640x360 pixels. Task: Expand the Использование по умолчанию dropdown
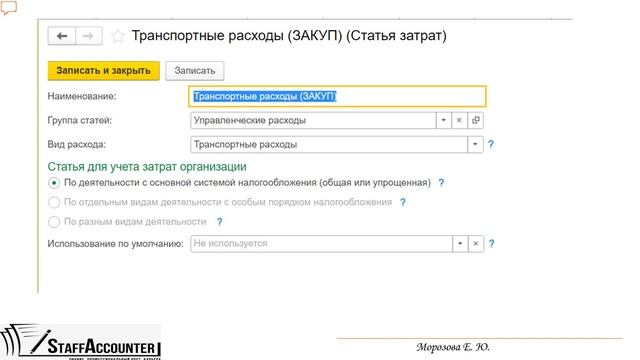tap(460, 244)
